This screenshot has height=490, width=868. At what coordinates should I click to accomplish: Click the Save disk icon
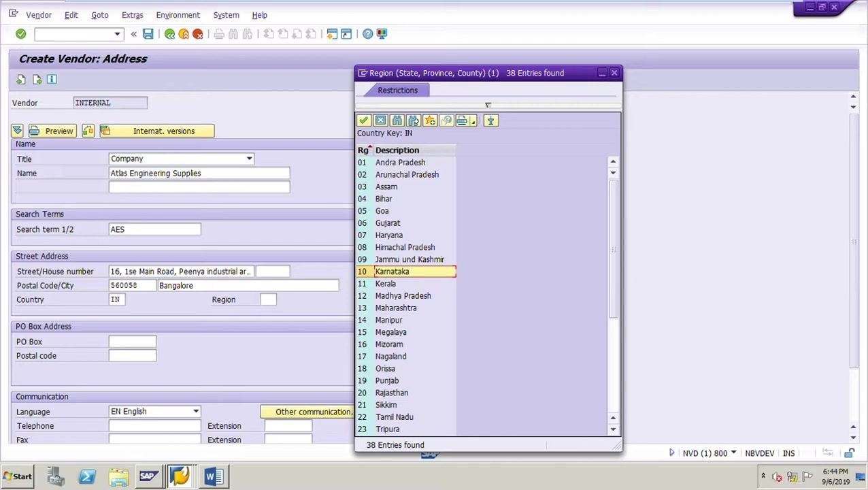(x=148, y=34)
